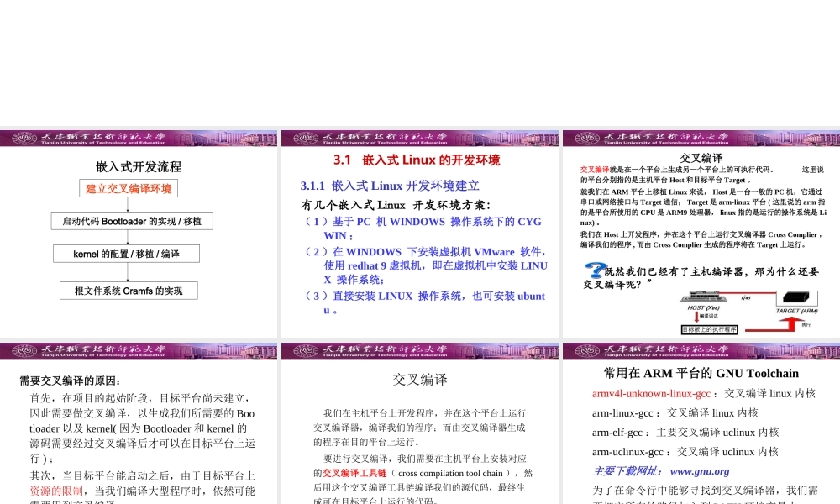Image resolution: width=840 pixels, height=504 pixels.
Task: Click the rj45 connection line label
Action: [744, 296]
